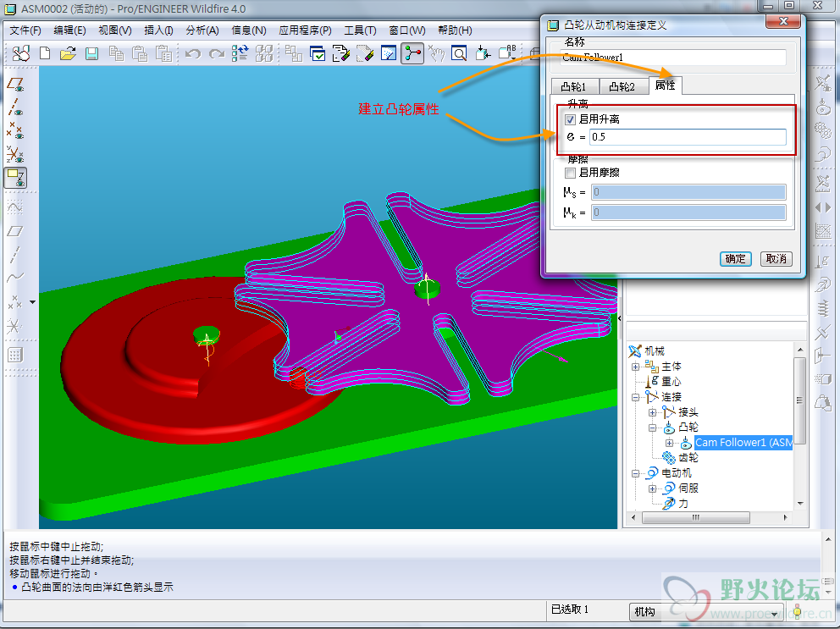Open the 机构 dropdown in status bar
This screenshot has width=840, height=629.
point(706,611)
